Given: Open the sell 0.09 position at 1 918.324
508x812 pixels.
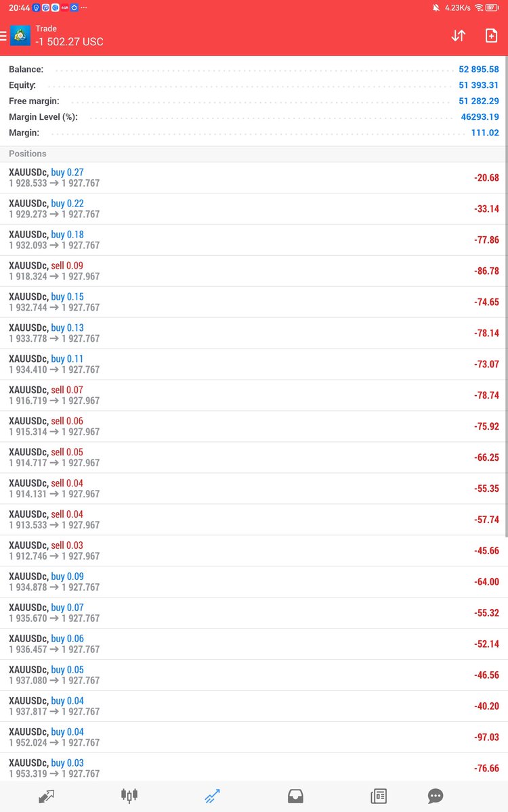Looking at the screenshot, I should [254, 271].
